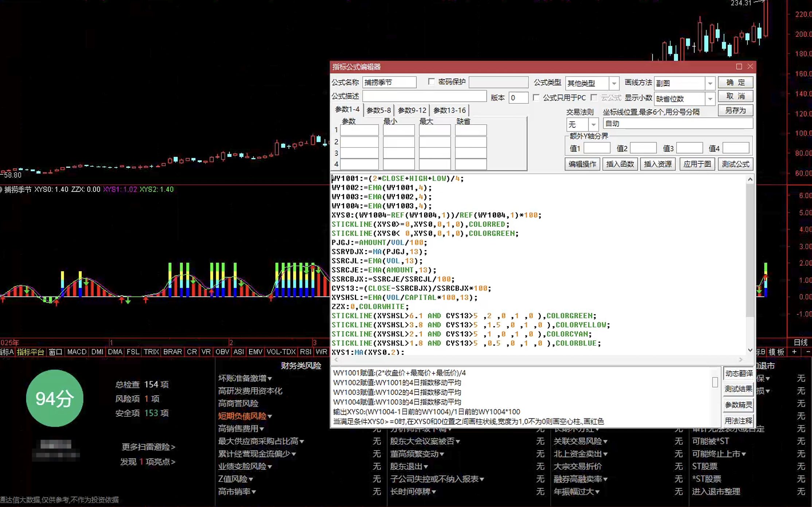Click the 测试结果 button
This screenshot has height=507, width=812.
[x=738, y=389]
